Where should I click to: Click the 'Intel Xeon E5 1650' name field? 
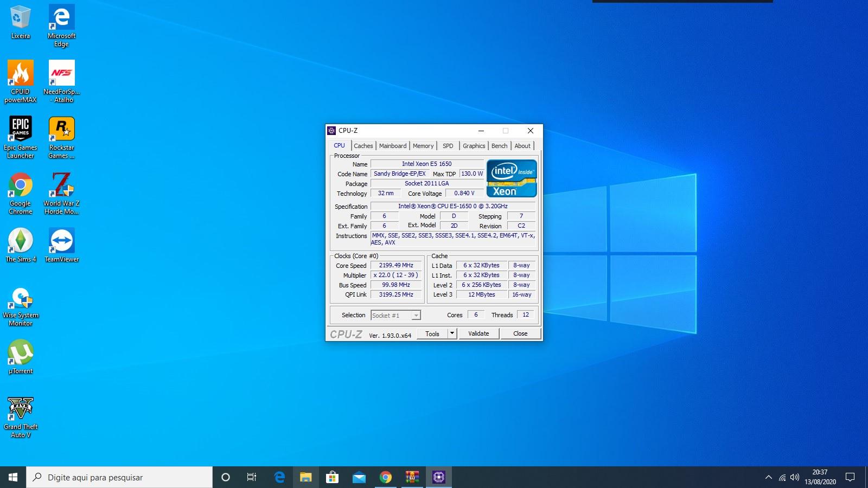(427, 164)
